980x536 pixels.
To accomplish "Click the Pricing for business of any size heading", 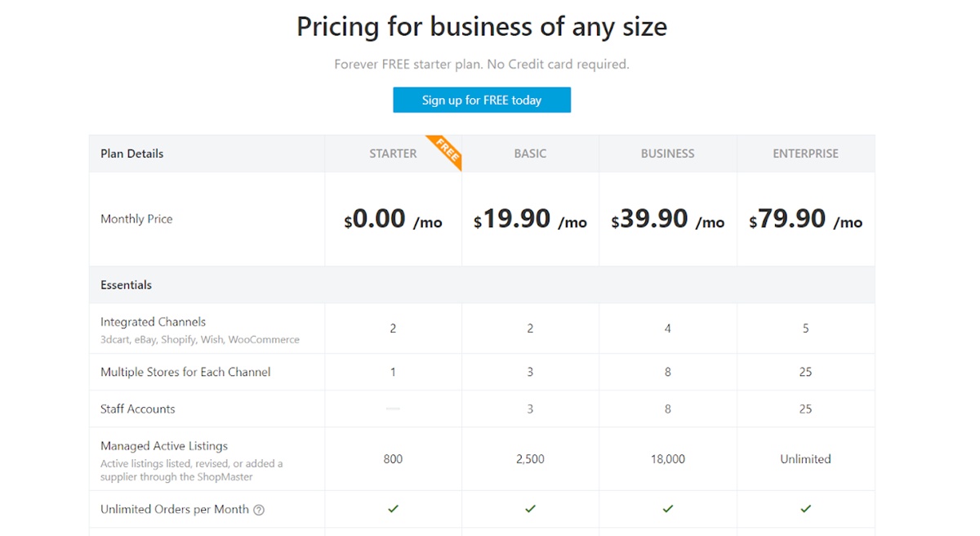I will [482, 27].
